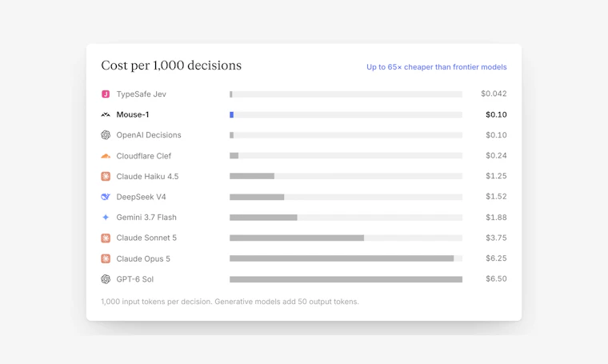
Task: Click the GPT-6 Sol full-length bar
Action: click(346, 279)
